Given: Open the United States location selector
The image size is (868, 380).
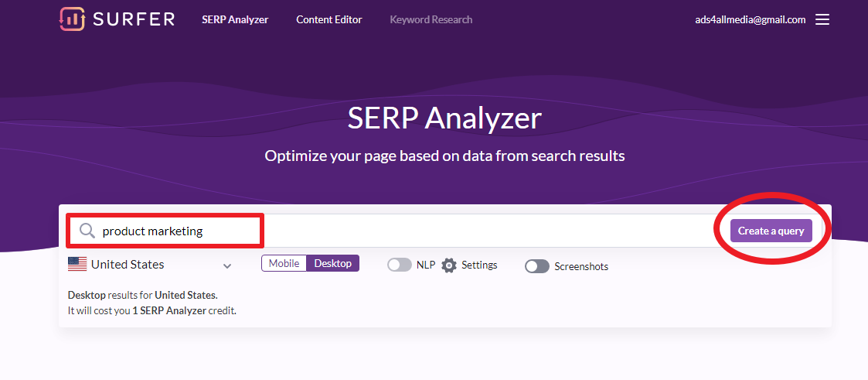Looking at the screenshot, I should click(x=150, y=265).
